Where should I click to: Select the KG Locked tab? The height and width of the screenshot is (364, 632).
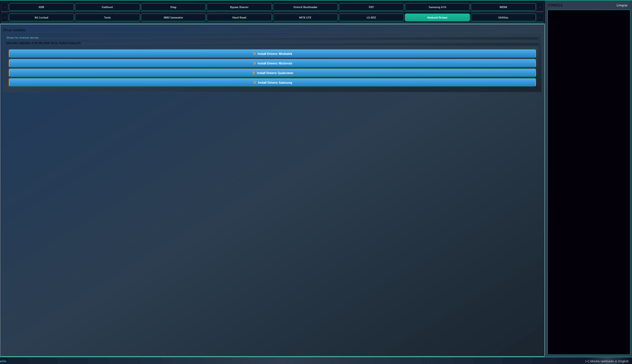pyautogui.click(x=41, y=17)
